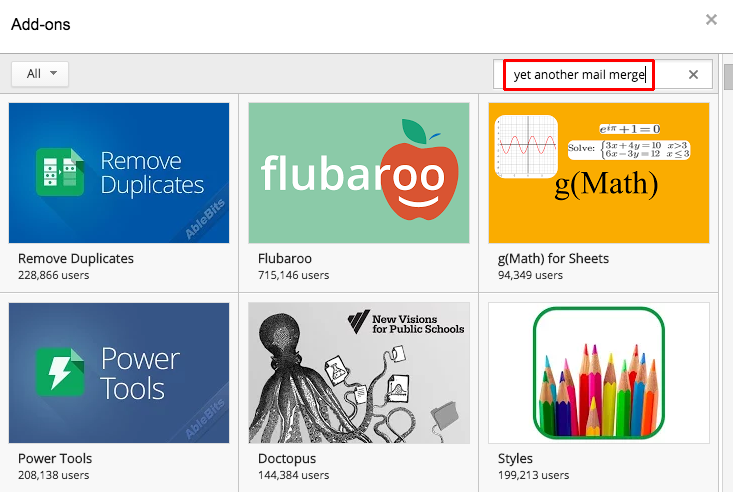The width and height of the screenshot is (733, 492).
Task: Click the sine graph in g(Math) image
Action: coord(526,147)
